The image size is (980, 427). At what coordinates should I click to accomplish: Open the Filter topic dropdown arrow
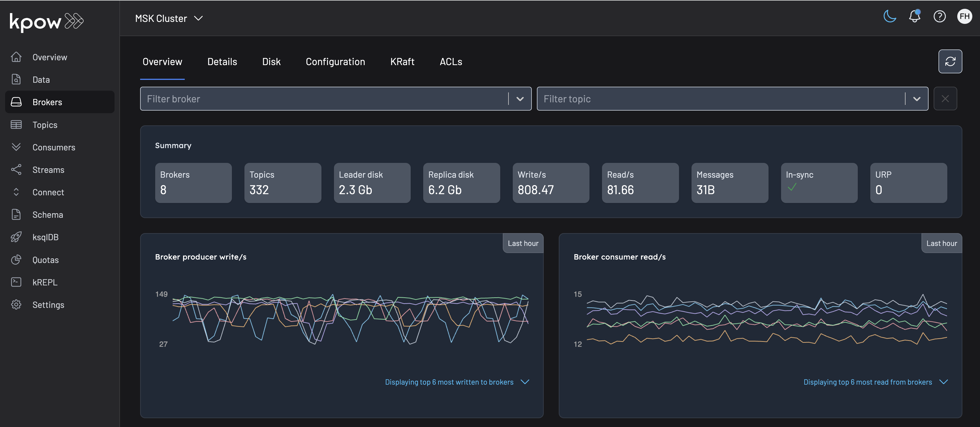pos(916,99)
